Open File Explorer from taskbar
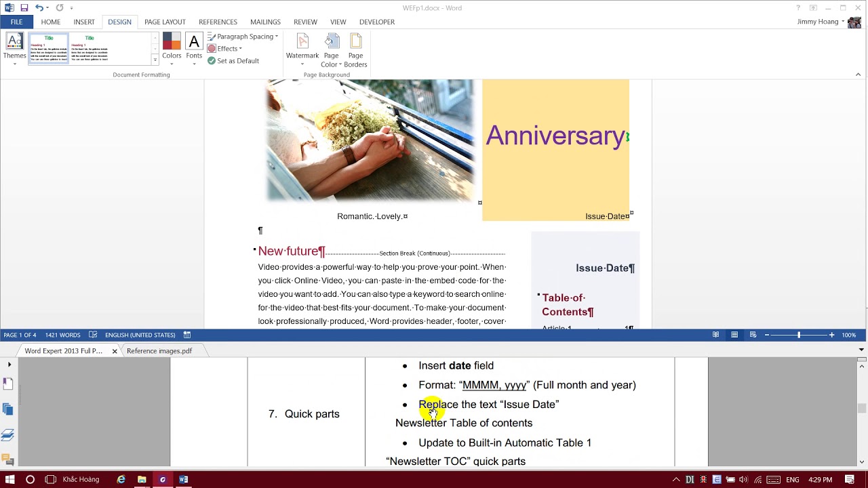The width and height of the screenshot is (868, 488). point(142,479)
